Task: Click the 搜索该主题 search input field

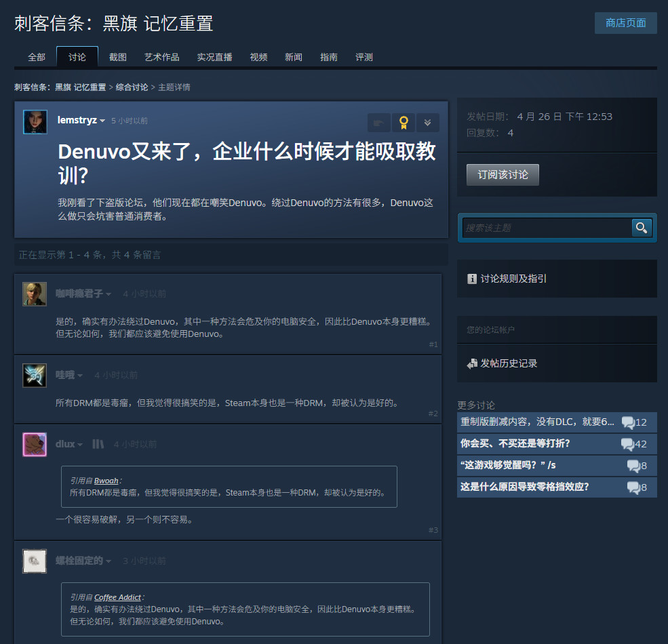Action: 547,228
